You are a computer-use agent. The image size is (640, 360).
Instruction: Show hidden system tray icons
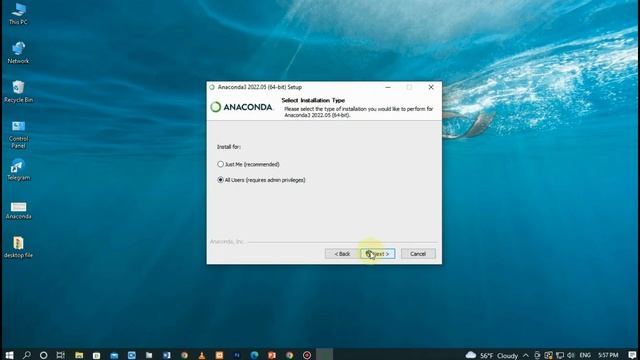pyautogui.click(x=526, y=355)
